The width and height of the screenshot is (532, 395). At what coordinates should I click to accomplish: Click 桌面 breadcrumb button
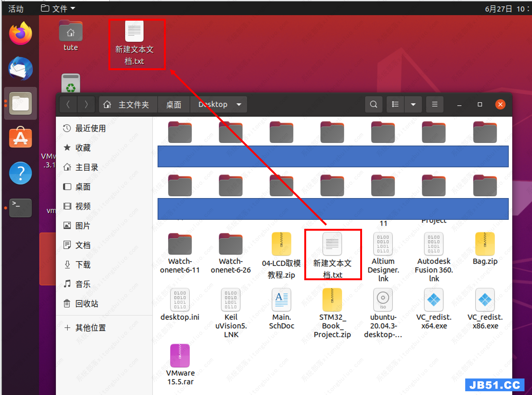173,104
